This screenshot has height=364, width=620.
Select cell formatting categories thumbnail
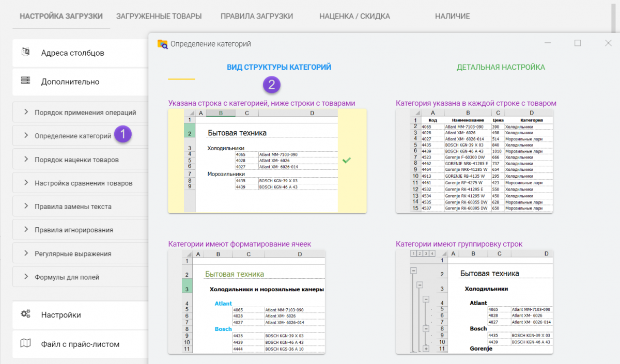pos(247,302)
